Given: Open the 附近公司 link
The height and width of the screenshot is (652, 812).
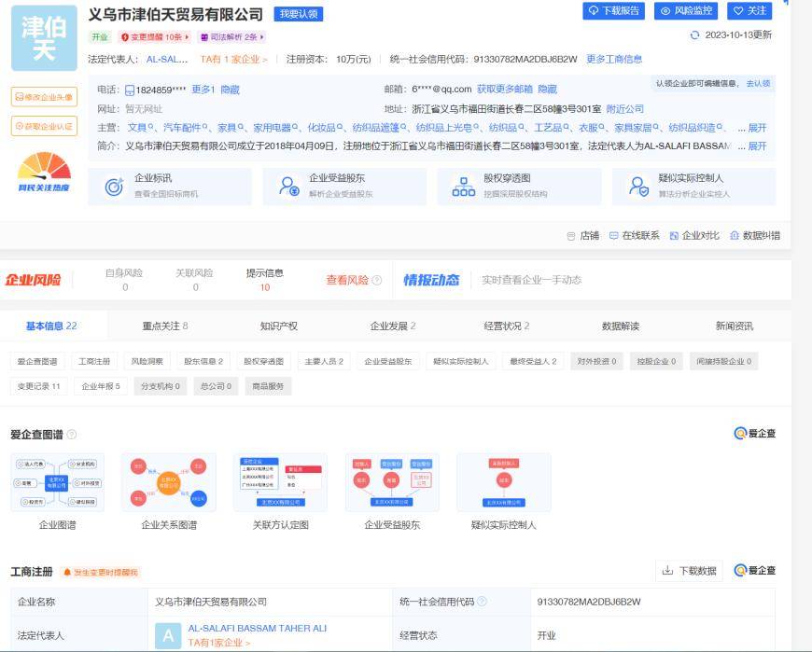Looking at the screenshot, I should click(x=625, y=108).
